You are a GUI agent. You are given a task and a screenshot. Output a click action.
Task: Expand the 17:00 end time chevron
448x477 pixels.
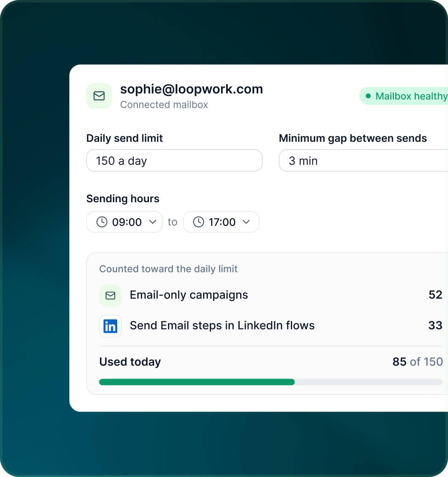click(x=246, y=222)
